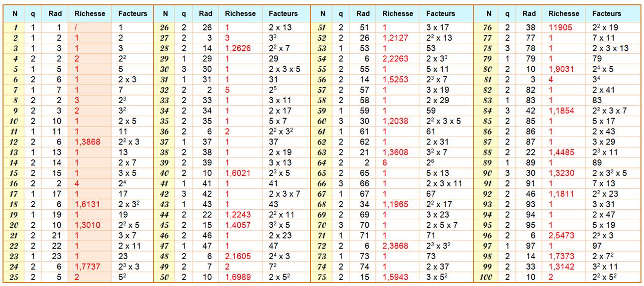Select the Richesse value 6 for row 64
Viewport: 644px width, 286px height.
385,163
